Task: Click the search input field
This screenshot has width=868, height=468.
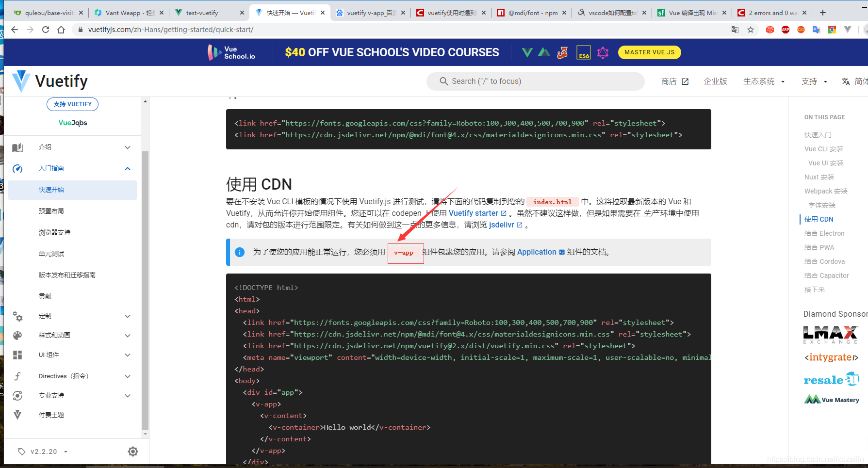Action: [536, 81]
